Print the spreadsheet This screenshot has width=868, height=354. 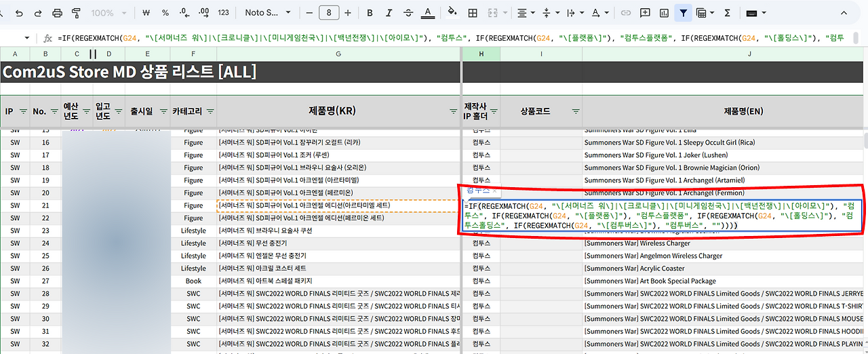coord(57,13)
